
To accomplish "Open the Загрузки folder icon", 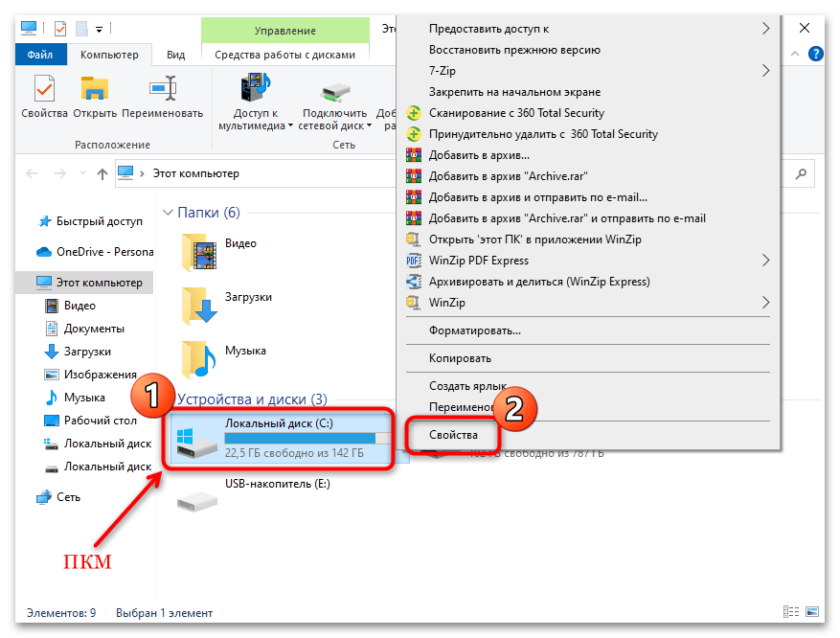I will pos(199,306).
